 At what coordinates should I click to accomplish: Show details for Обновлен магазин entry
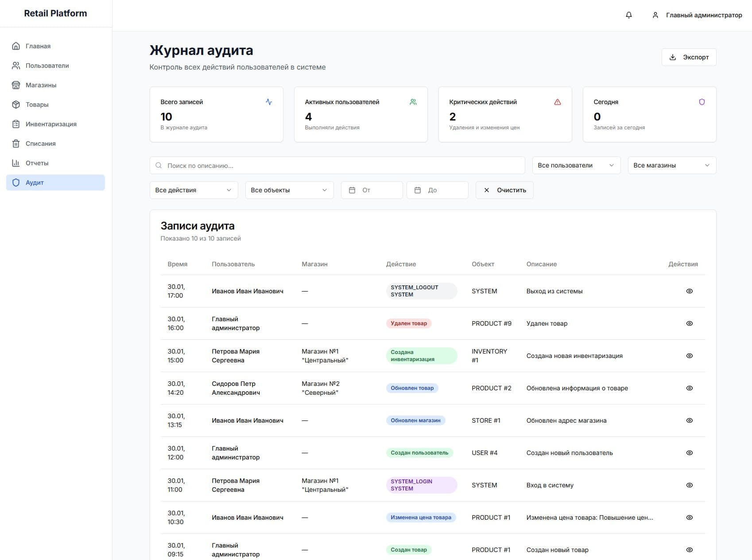coord(689,420)
